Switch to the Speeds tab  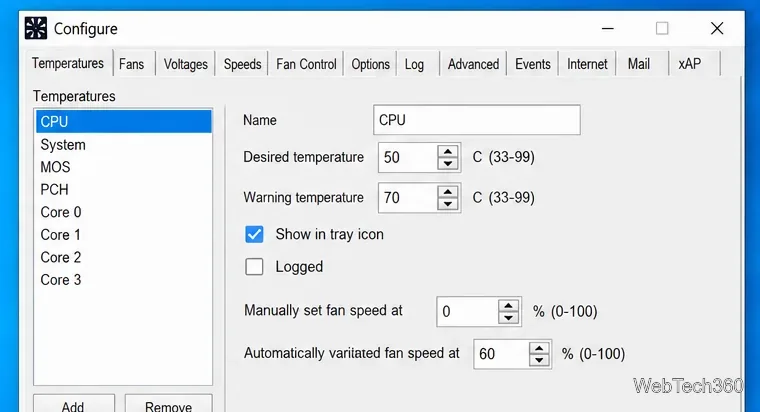click(x=242, y=64)
